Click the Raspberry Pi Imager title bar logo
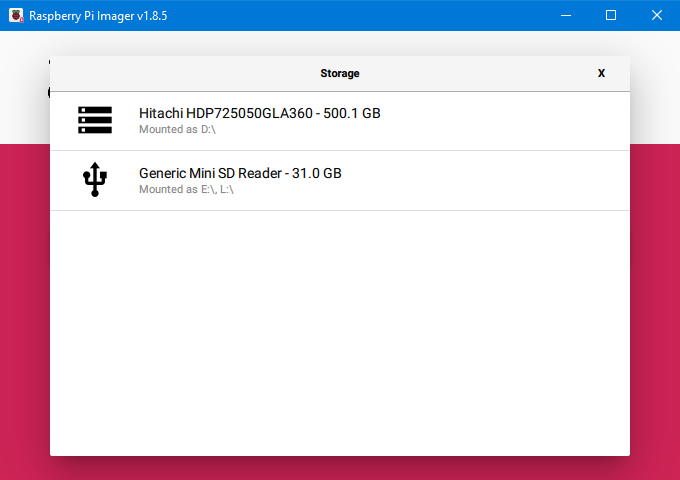The height and width of the screenshot is (480, 680). [x=16, y=15]
